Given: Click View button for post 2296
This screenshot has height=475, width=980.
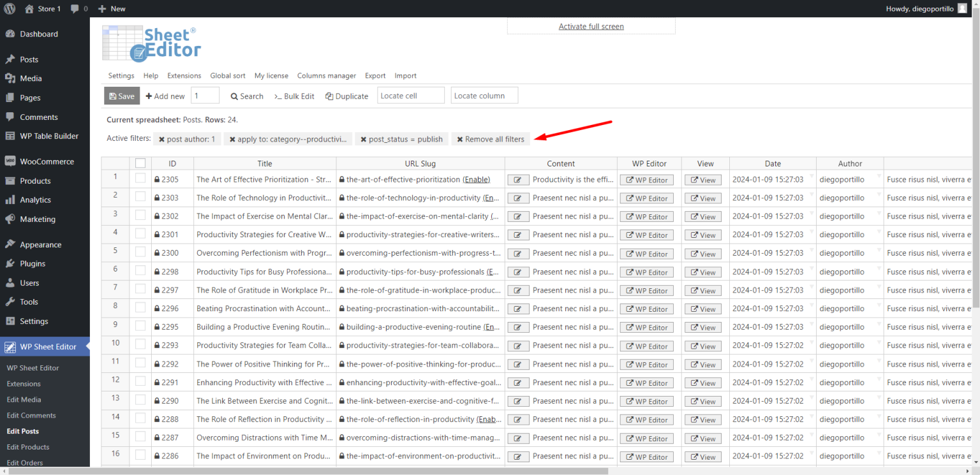Looking at the screenshot, I should (x=703, y=309).
